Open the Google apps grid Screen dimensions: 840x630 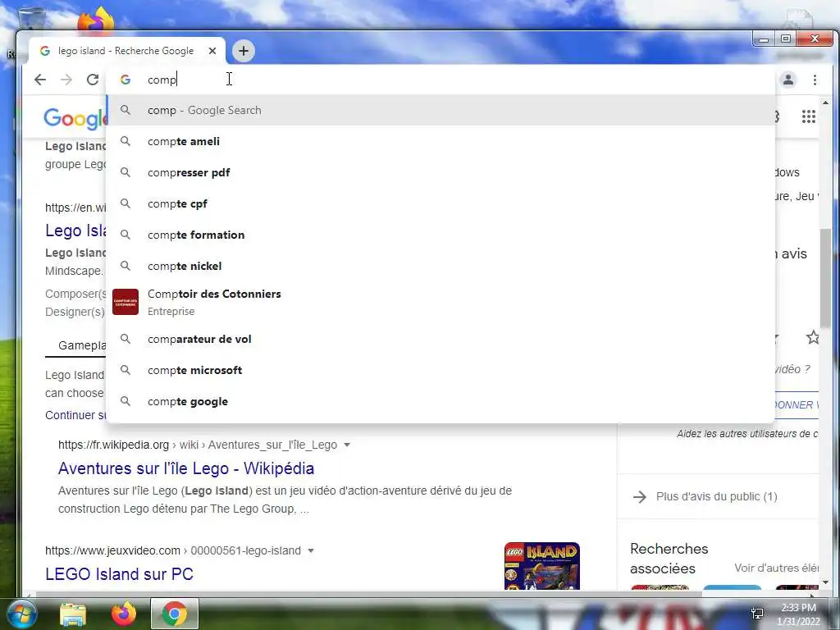808,116
